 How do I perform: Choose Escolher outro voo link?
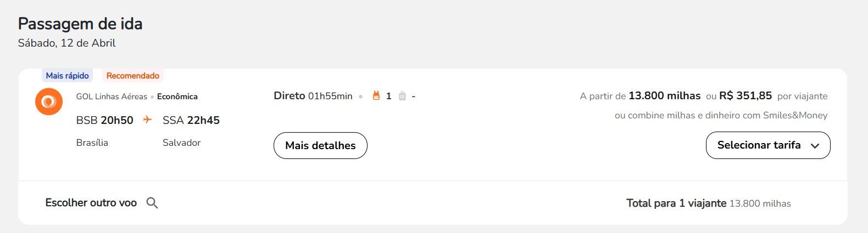[91, 203]
